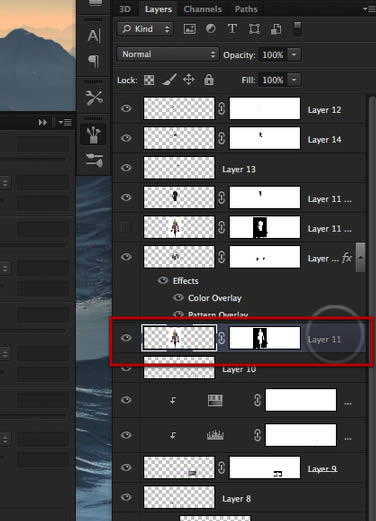Click the clipping arrow on the Levels adjustment row
Viewport: 376px width, 521px height.
pos(173,435)
